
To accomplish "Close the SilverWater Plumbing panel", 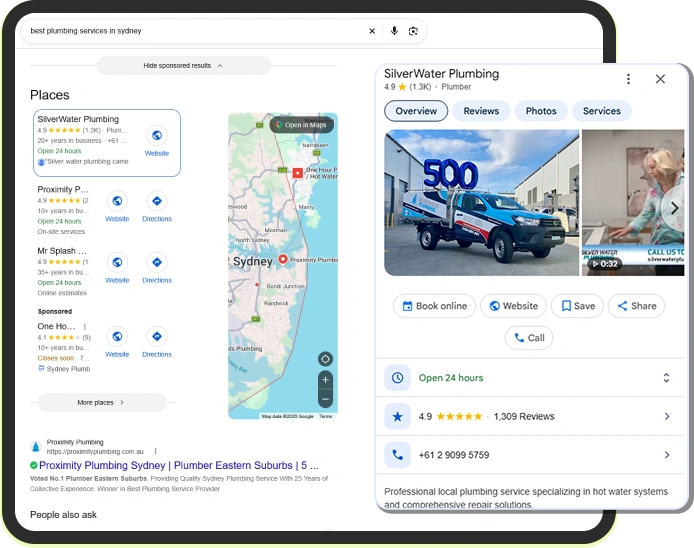I will coord(660,79).
